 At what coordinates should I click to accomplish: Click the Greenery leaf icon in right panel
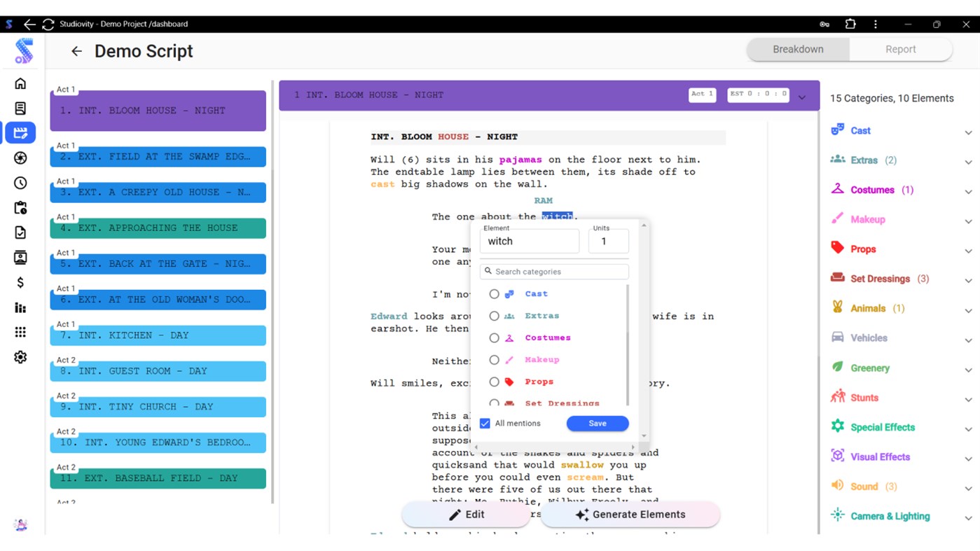(837, 367)
